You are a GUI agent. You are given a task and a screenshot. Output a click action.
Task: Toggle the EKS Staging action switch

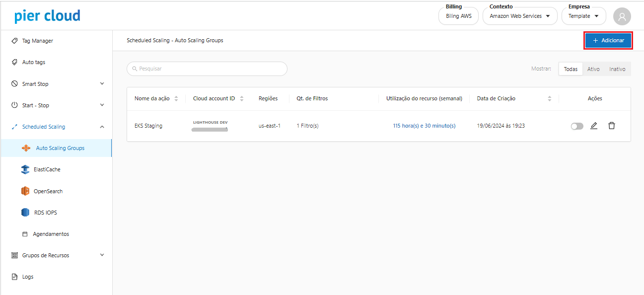[x=576, y=126]
